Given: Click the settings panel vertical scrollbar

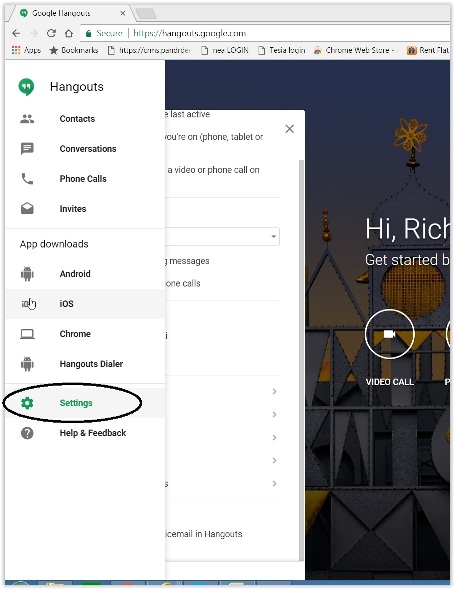Looking at the screenshot, I should [301, 360].
